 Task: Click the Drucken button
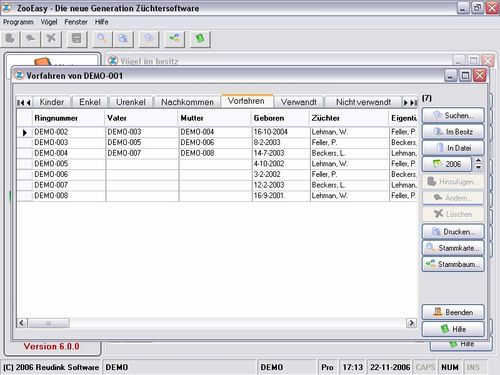click(x=453, y=232)
